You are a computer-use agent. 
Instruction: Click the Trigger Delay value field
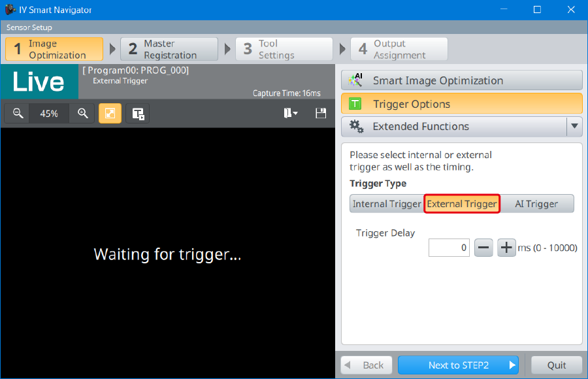coord(449,248)
